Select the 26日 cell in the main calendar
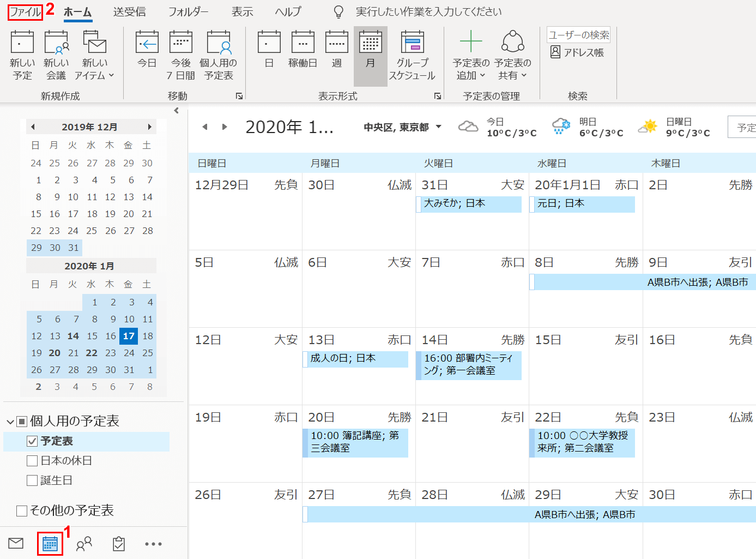Screen dimensions: 756x559 tap(245, 520)
